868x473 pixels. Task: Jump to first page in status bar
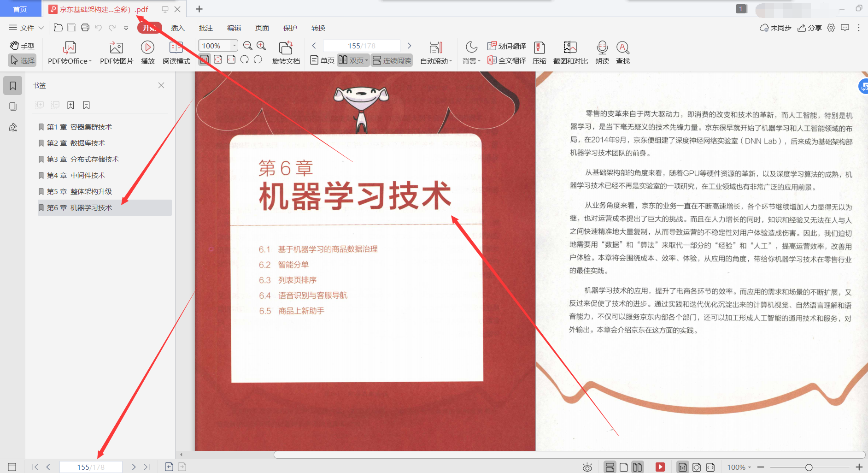[x=35, y=467]
